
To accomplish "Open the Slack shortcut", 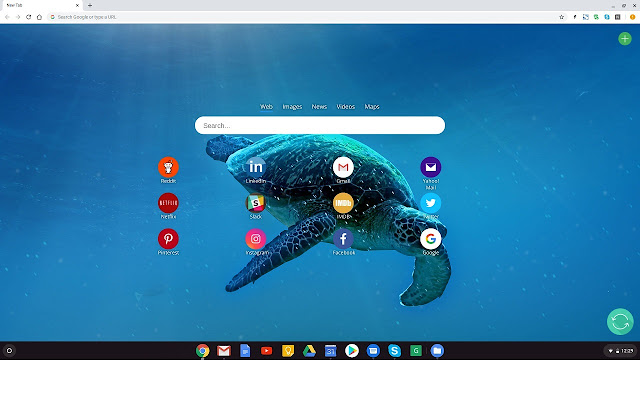I will 256,203.
